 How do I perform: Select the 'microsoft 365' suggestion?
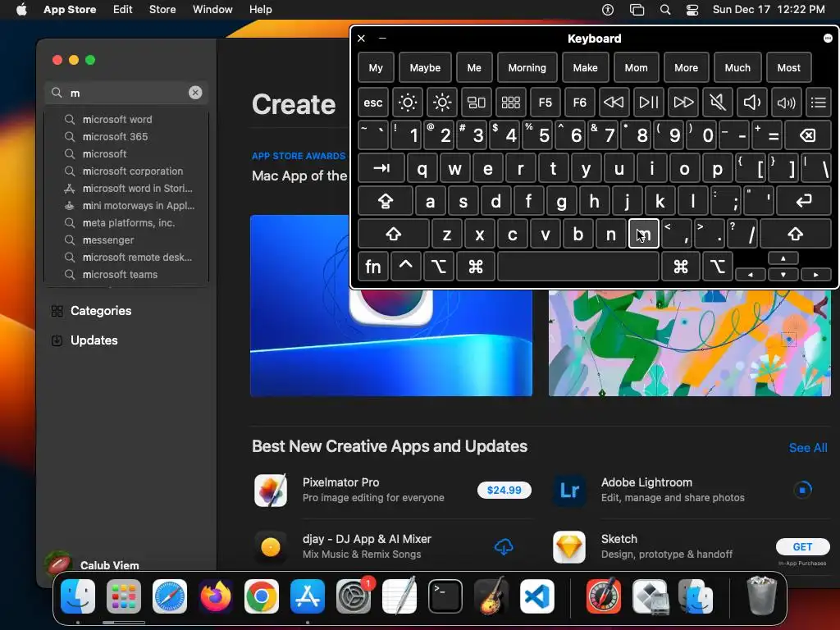[x=126, y=137]
